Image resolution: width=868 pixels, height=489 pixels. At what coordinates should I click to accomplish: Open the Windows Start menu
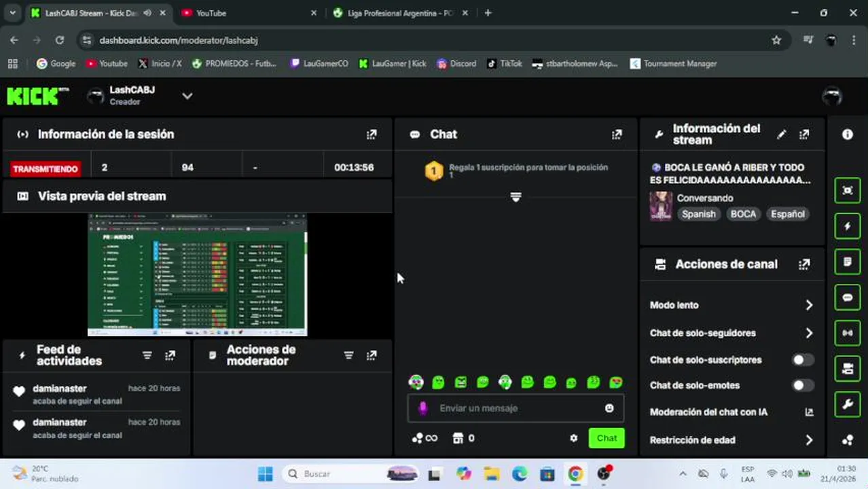pyautogui.click(x=266, y=473)
